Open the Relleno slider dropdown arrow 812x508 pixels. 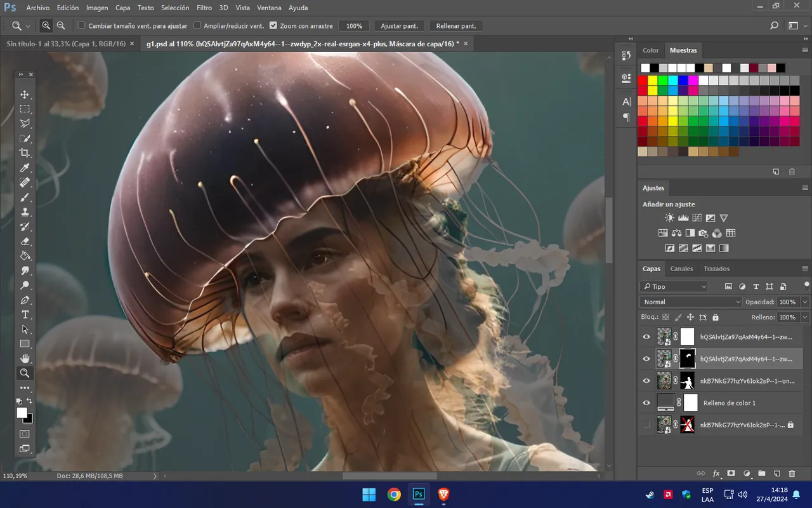tap(805, 317)
